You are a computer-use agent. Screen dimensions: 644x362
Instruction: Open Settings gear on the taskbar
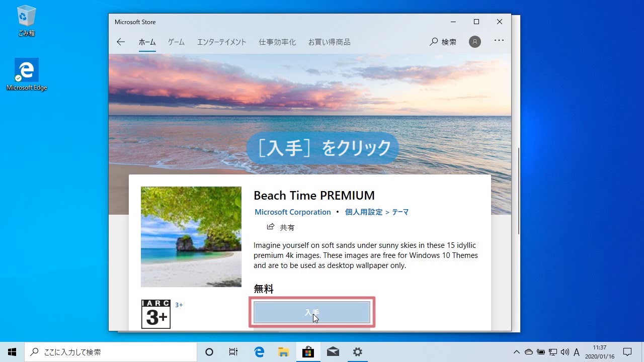357,352
